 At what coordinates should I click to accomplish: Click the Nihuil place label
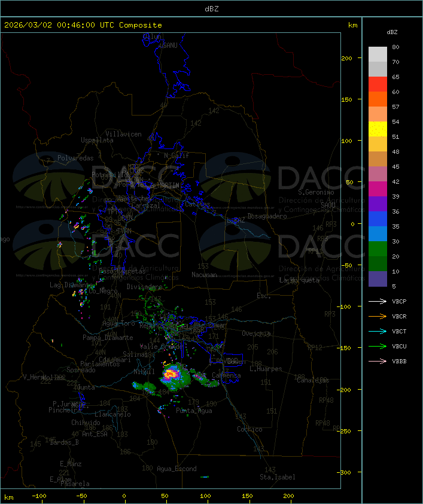pos(145,372)
